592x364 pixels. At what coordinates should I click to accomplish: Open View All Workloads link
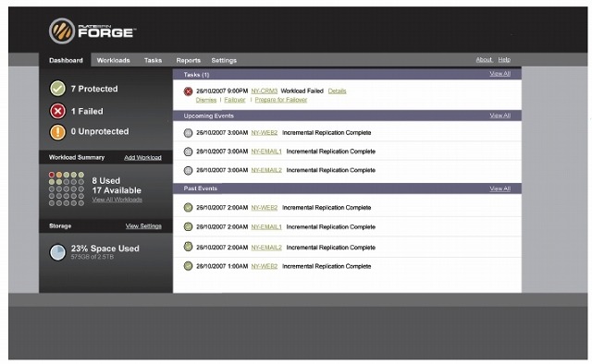click(x=117, y=200)
